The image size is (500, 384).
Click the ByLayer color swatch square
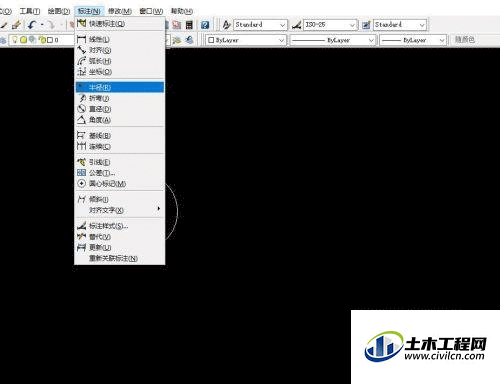pos(211,40)
